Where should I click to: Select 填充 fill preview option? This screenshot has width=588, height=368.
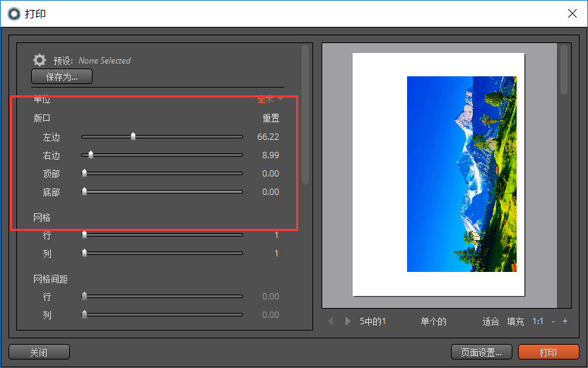515,321
